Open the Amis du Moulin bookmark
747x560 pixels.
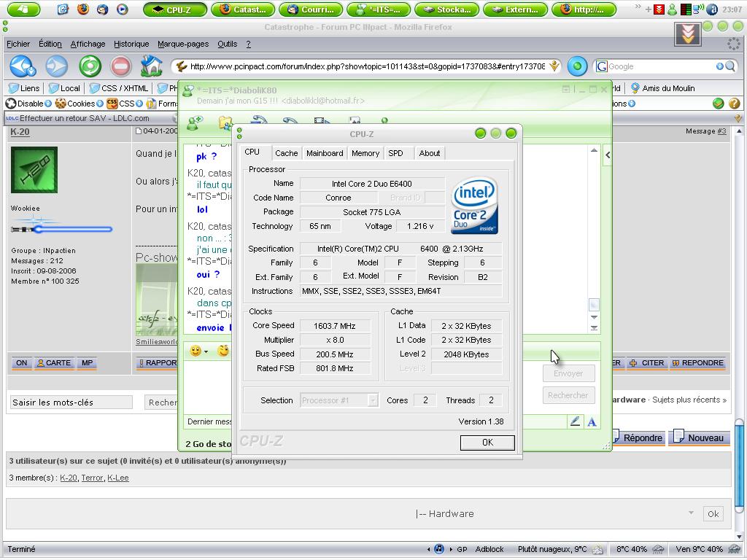662,88
